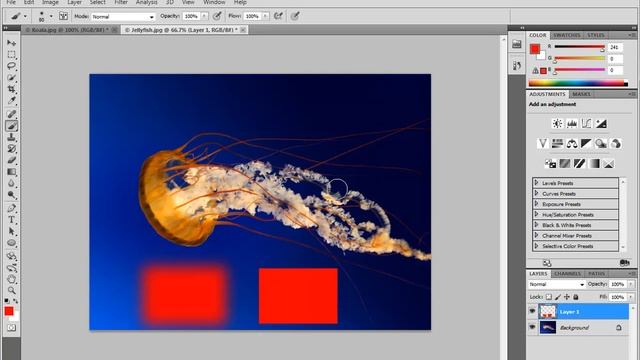Add a Levels adjustment
640x360 pixels.
point(571,123)
